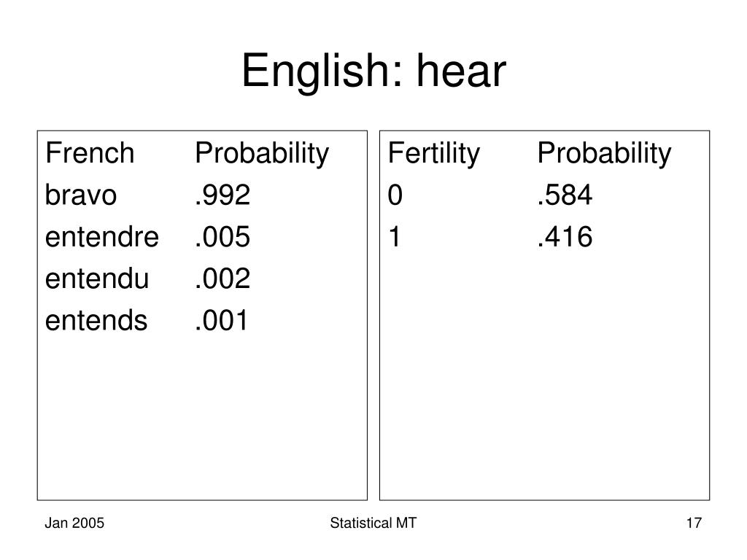Screen dimensions: 747x560
Task: Click the Probability header in Fertility table
Action: click(x=604, y=154)
